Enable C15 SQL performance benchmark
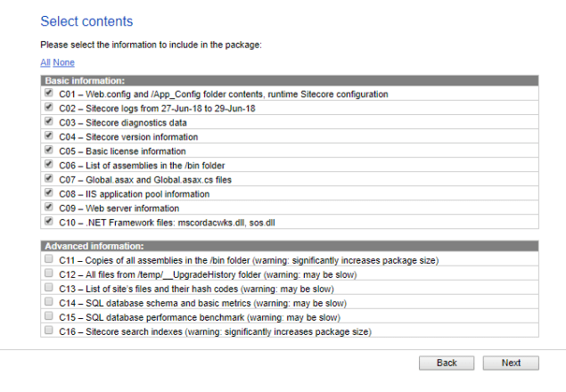 click(x=47, y=316)
